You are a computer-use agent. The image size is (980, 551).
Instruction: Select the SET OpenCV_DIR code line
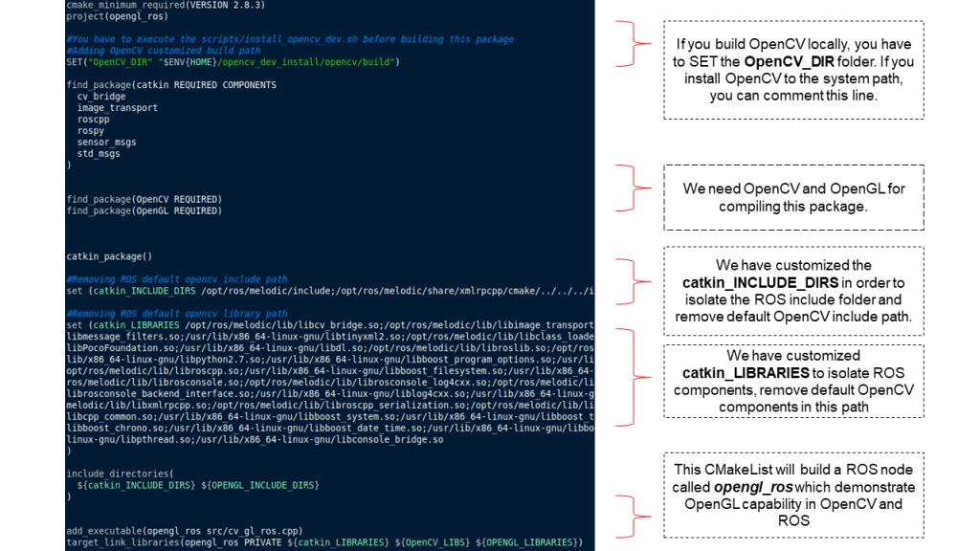click(232, 62)
